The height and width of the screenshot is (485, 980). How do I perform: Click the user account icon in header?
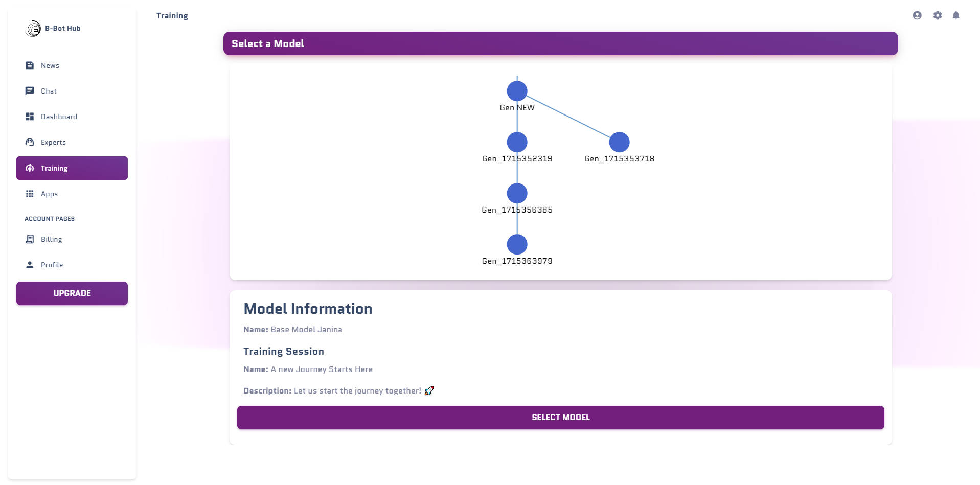[x=917, y=15]
